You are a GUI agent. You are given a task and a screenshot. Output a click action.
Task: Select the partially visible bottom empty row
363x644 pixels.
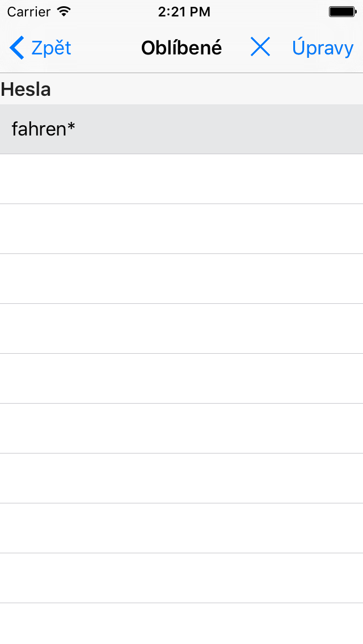181,624
